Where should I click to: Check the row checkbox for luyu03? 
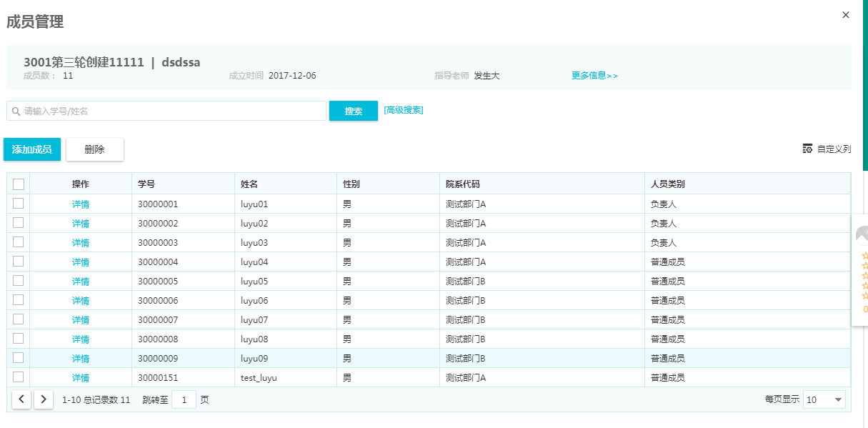(x=19, y=242)
